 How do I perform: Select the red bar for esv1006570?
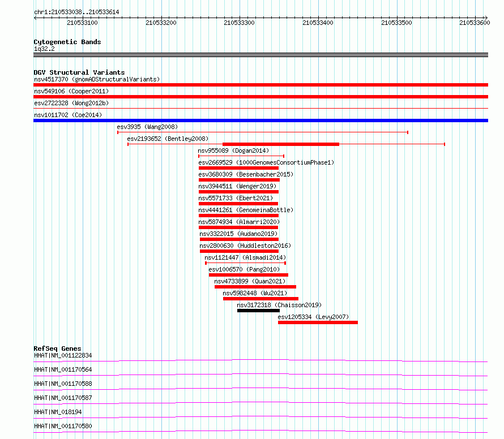[x=249, y=275]
